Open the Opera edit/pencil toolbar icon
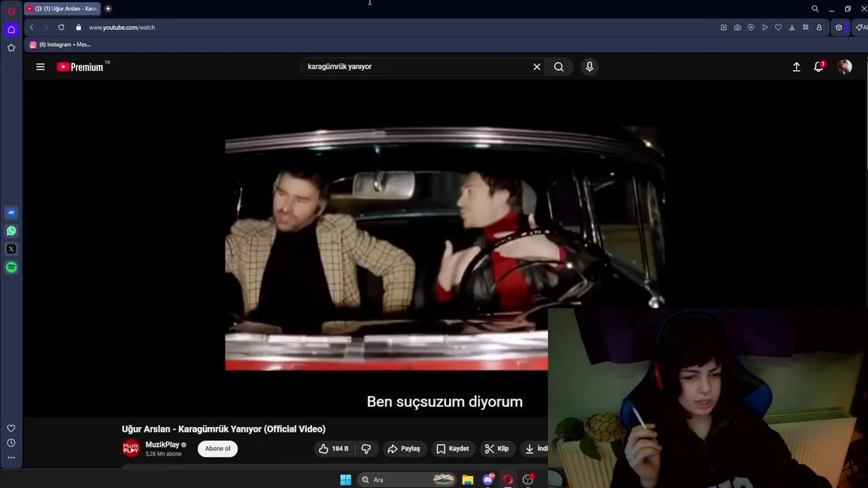This screenshot has height=488, width=868. [x=724, y=27]
